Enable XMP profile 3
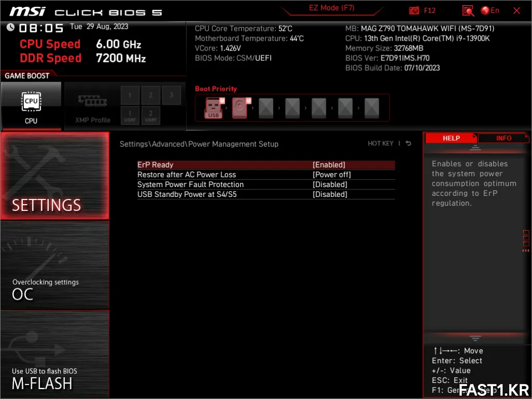The height and width of the screenshot is (399, 532). click(x=171, y=95)
